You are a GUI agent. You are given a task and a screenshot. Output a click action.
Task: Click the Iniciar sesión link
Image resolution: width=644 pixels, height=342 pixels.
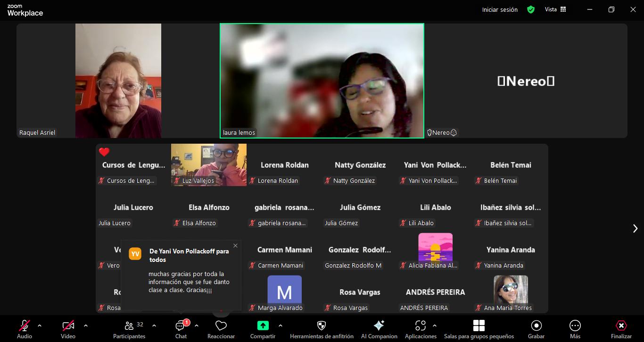pos(500,9)
